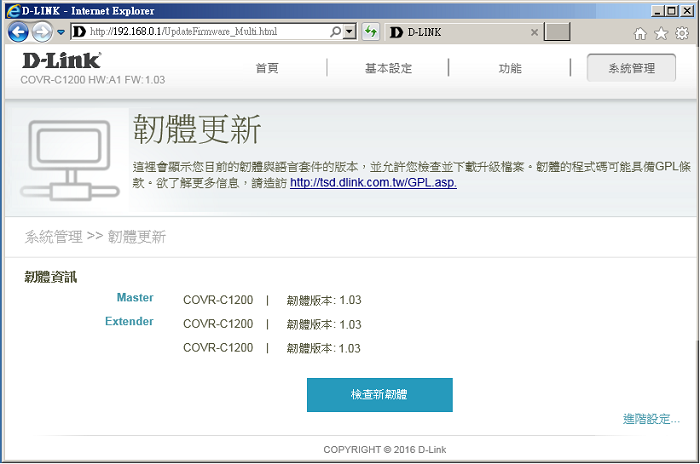Click the Internet Explorer Home icon

(x=640, y=33)
